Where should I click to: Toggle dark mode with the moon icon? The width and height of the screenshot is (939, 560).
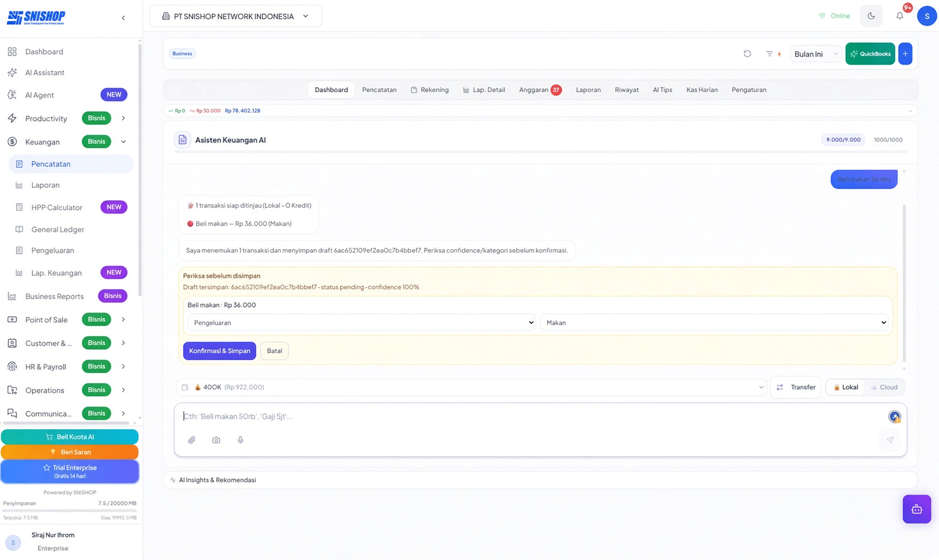871,16
